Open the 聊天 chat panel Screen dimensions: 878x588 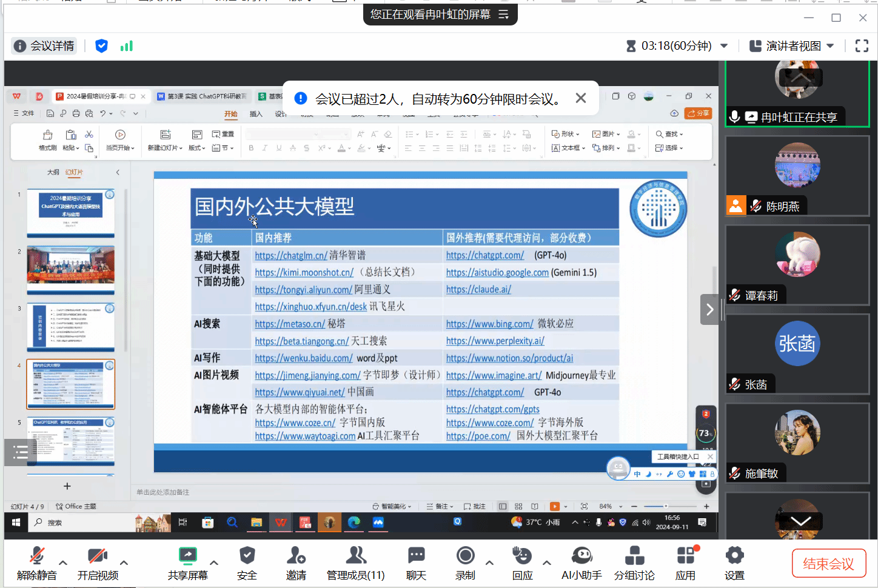coord(416,556)
